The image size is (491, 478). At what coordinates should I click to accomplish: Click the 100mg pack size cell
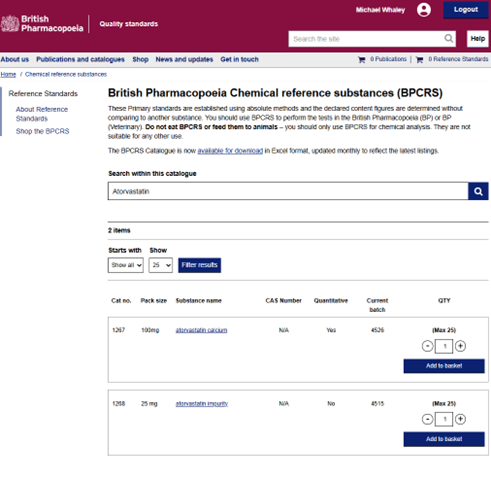[x=150, y=330]
